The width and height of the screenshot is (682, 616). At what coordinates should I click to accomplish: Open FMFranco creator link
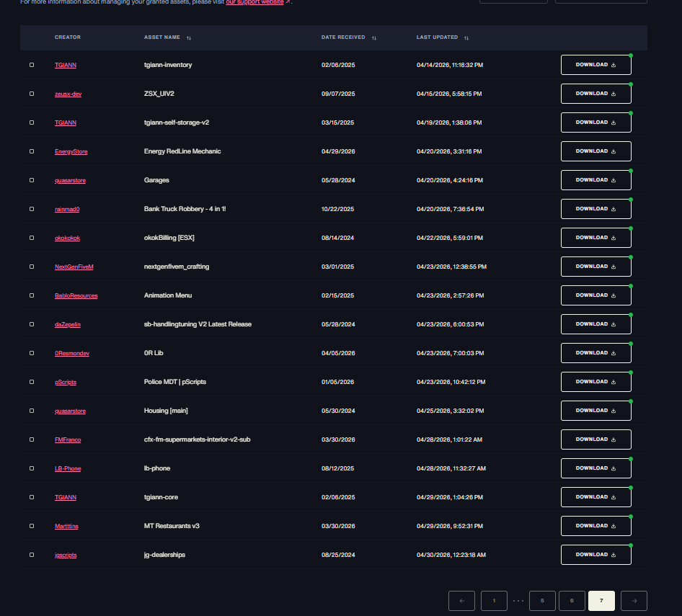(68, 439)
